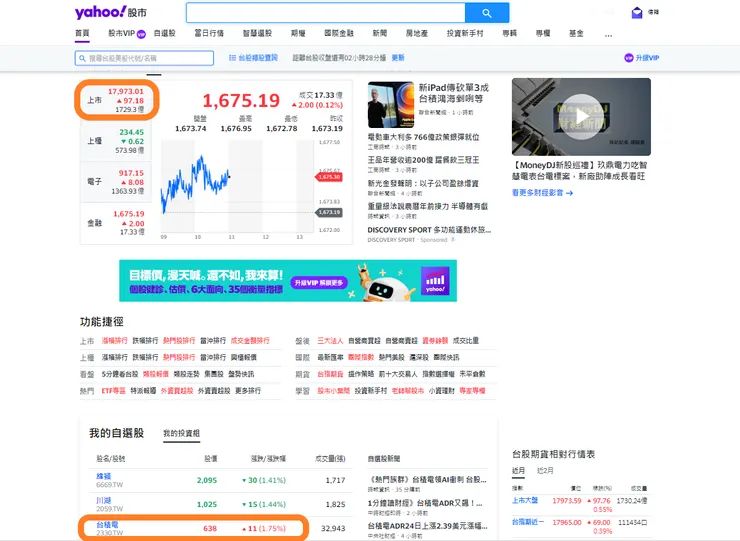
Task: Click 最新匯率 shortcut link
Action: tap(330, 357)
